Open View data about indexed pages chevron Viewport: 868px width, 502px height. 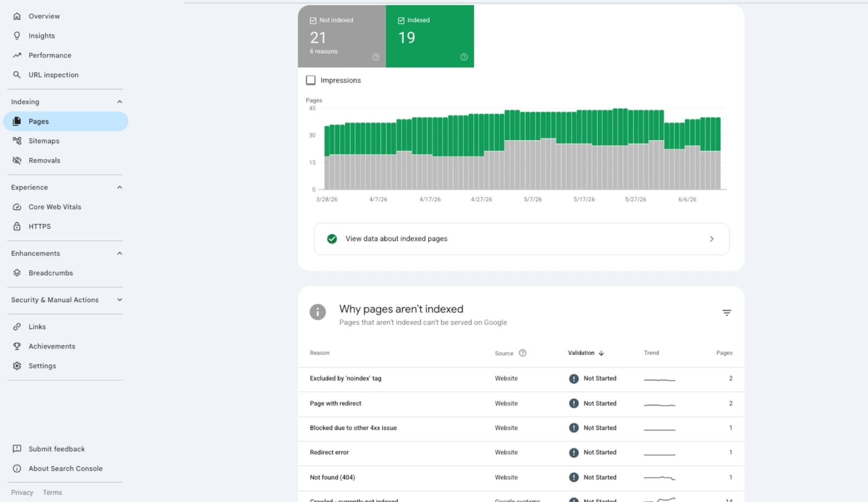(712, 239)
